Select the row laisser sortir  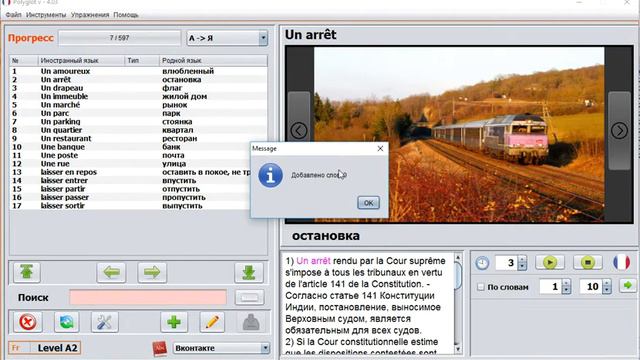click(130, 206)
